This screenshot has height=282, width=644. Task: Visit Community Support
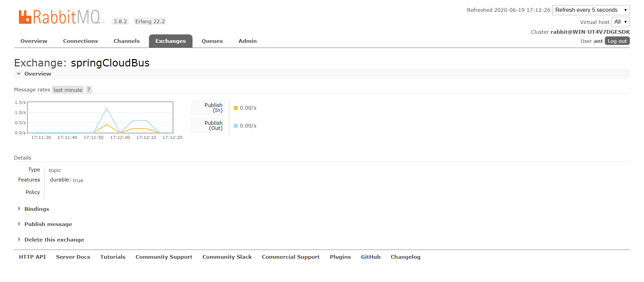164,257
